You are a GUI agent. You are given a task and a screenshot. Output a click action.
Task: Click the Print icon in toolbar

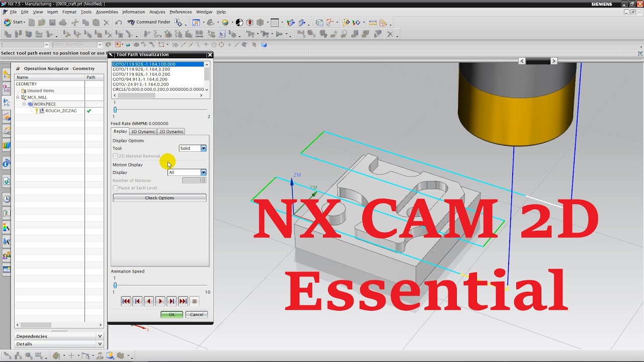click(63, 22)
